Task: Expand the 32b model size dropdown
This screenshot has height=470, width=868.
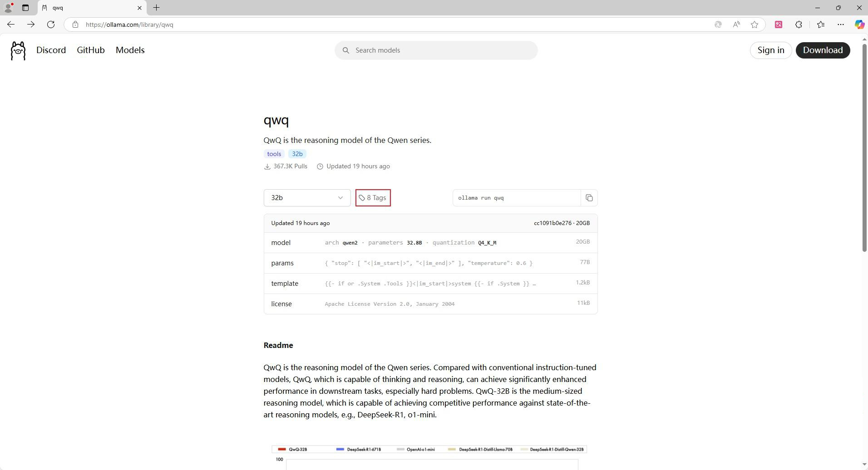Action: pyautogui.click(x=307, y=198)
